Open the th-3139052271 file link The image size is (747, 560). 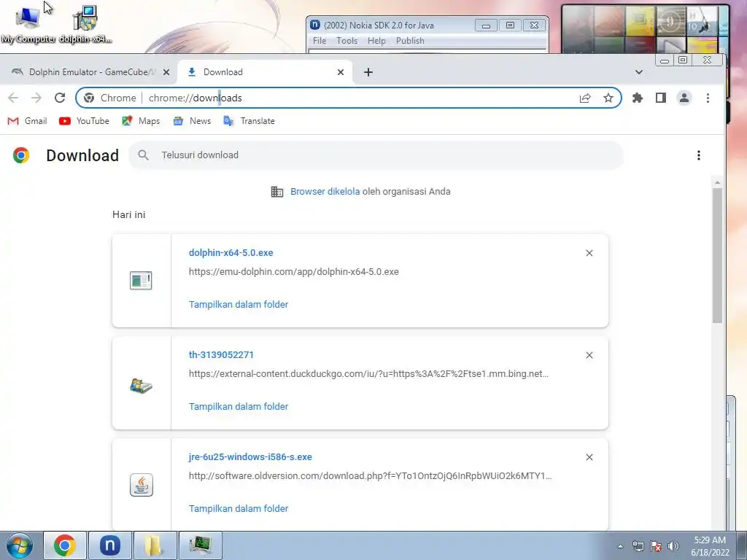coord(221,355)
